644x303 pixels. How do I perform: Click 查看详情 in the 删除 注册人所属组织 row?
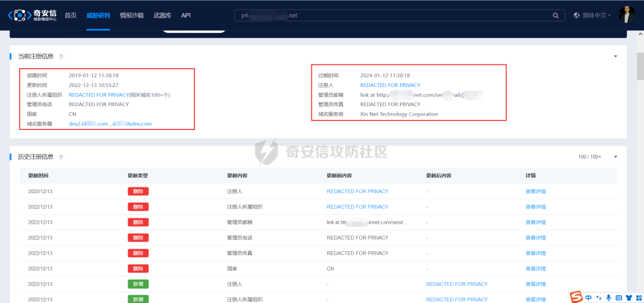point(535,207)
